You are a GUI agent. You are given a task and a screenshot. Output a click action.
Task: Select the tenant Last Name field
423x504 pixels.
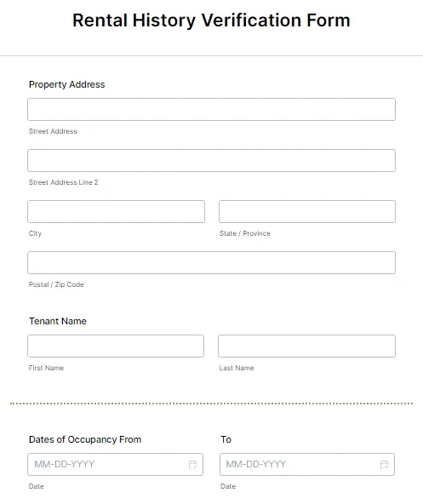click(306, 346)
